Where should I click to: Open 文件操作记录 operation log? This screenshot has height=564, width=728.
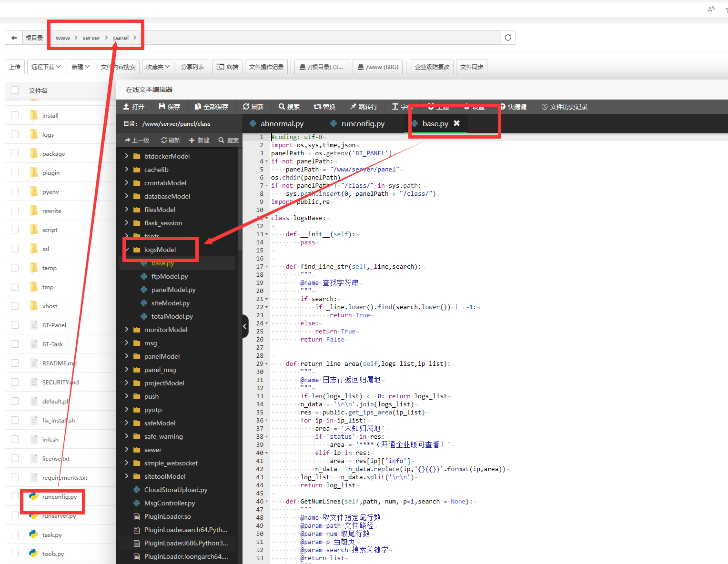click(x=266, y=67)
